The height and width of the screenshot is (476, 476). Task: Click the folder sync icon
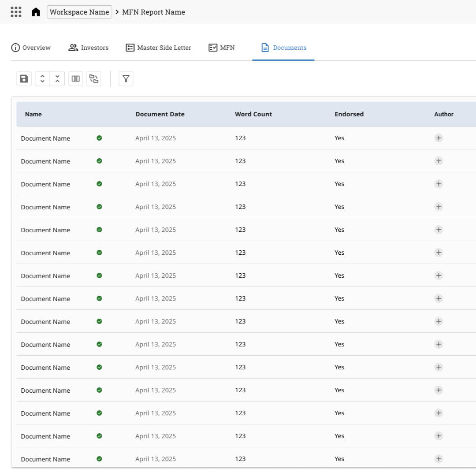(94, 79)
